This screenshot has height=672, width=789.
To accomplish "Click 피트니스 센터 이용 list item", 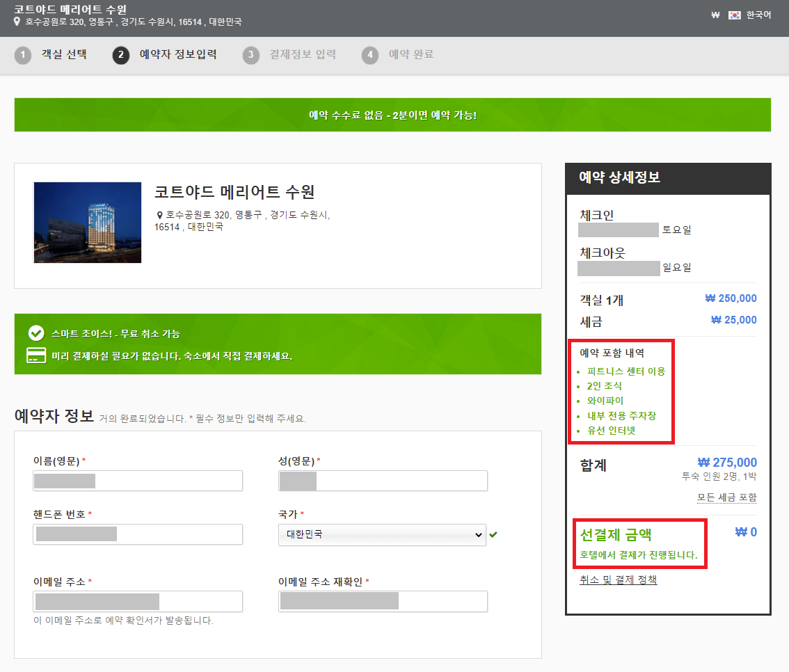I will pyautogui.click(x=626, y=371).
